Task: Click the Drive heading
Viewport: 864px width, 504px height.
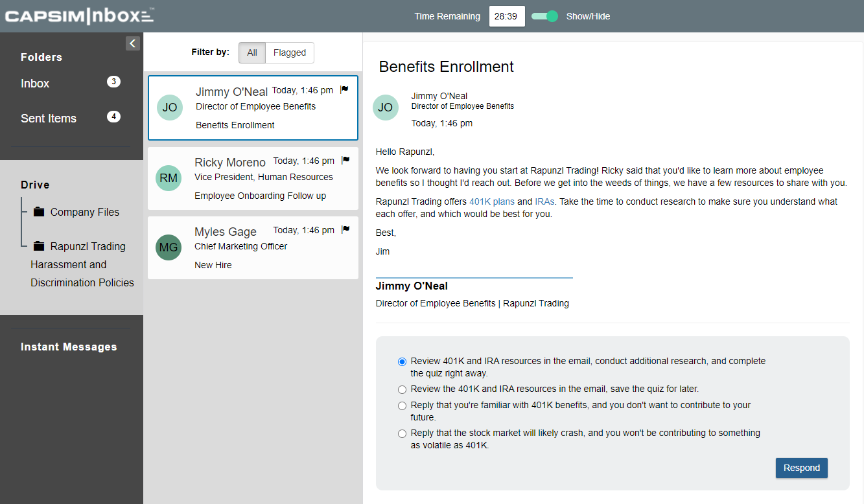Action: [x=35, y=185]
